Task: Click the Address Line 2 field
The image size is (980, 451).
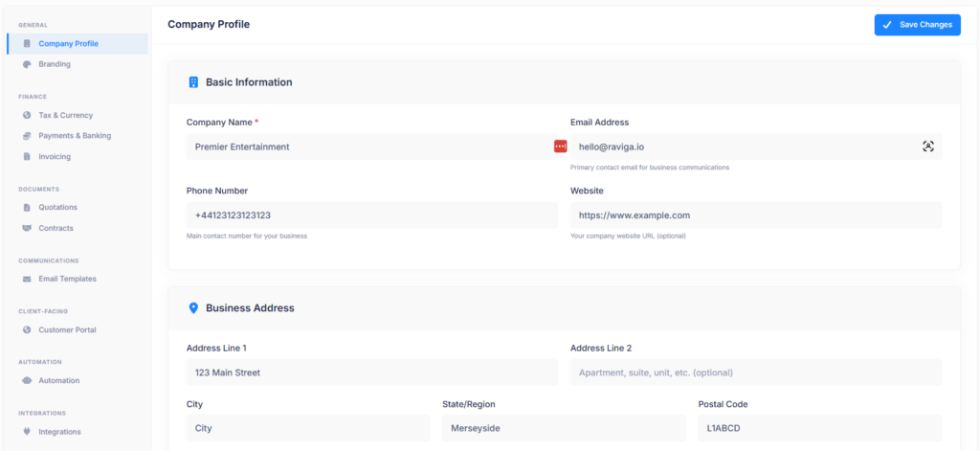Action: (756, 372)
